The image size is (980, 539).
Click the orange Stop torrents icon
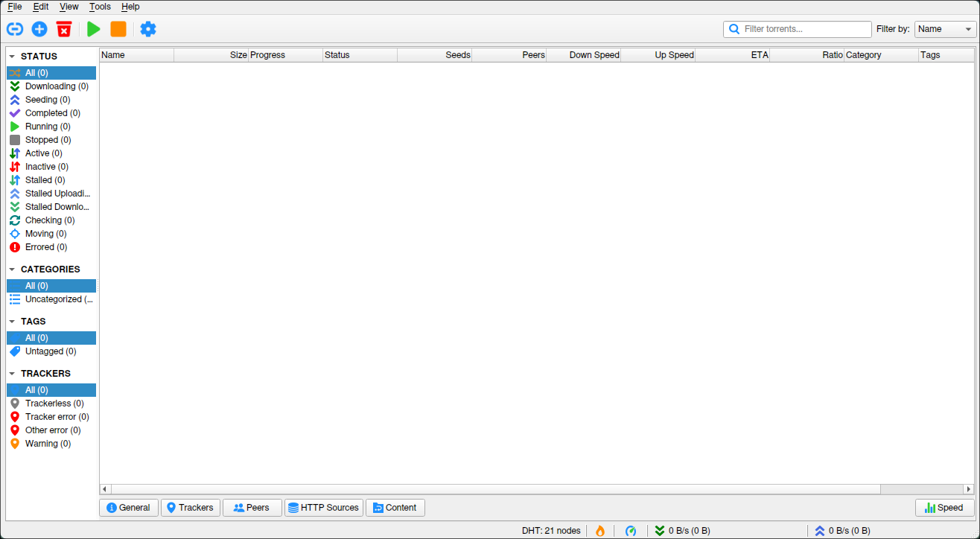pyautogui.click(x=118, y=29)
